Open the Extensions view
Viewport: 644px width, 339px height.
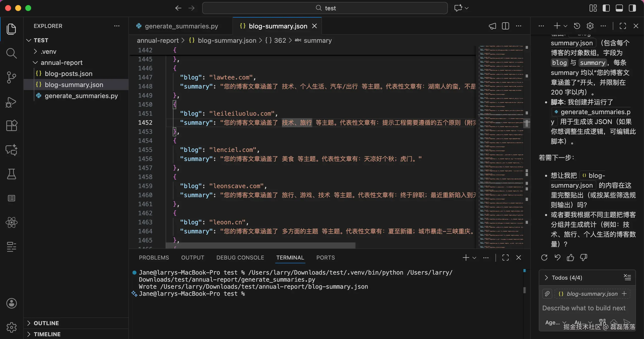11,125
